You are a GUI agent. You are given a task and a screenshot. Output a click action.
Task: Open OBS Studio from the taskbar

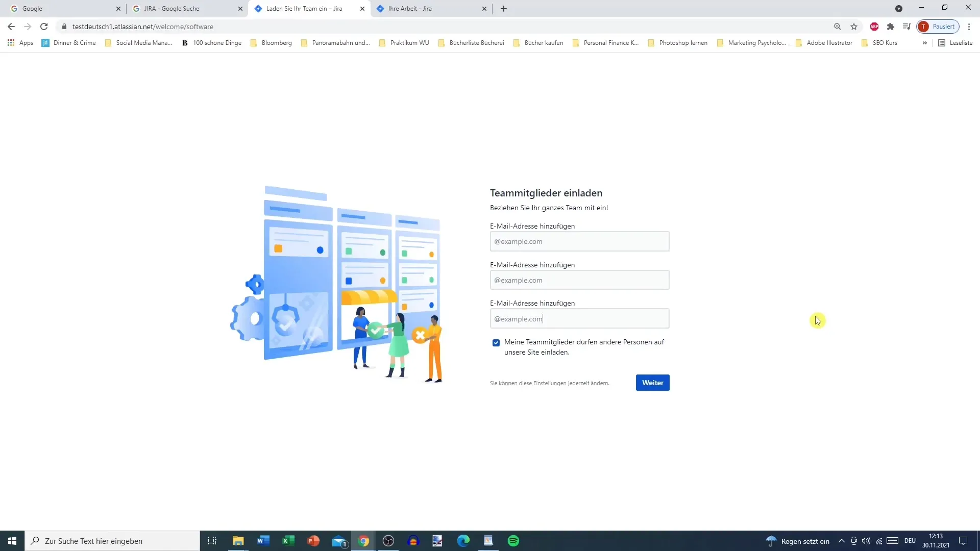[x=388, y=541]
